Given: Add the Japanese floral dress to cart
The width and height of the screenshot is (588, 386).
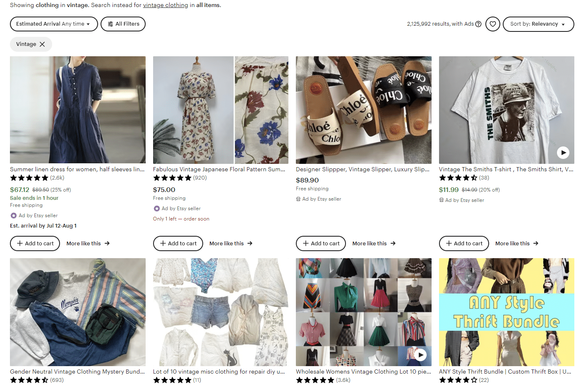Looking at the screenshot, I should point(178,243).
